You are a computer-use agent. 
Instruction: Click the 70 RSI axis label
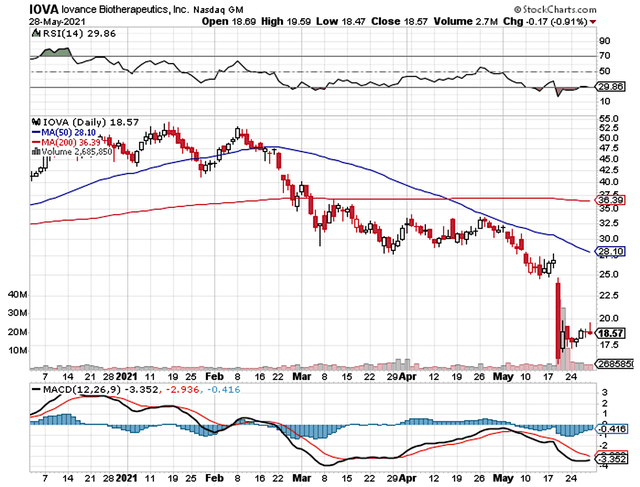[604, 56]
